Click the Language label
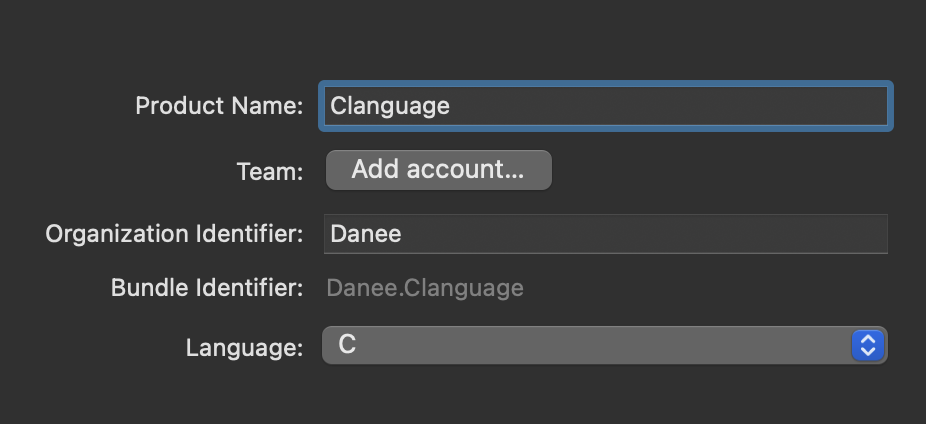The height and width of the screenshot is (424, 926). (244, 348)
